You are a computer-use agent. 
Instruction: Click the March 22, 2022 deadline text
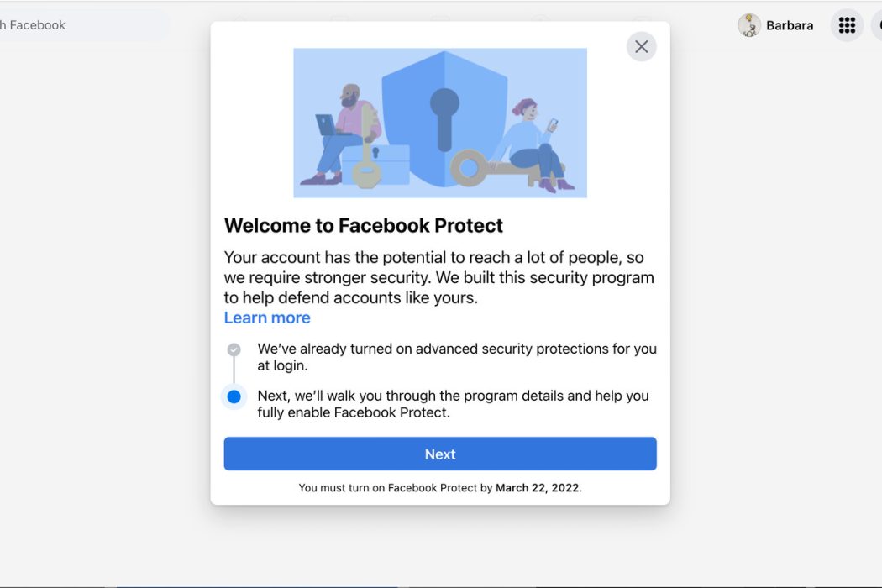pos(538,487)
